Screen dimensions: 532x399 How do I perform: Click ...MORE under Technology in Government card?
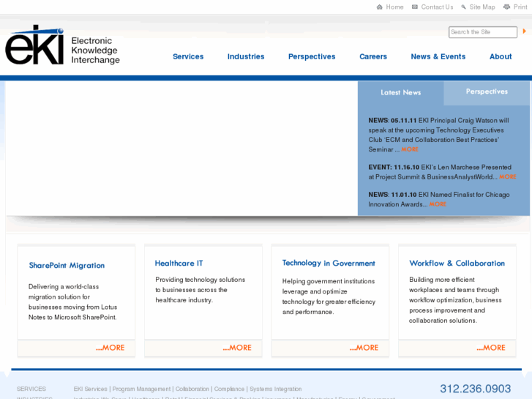click(x=364, y=348)
